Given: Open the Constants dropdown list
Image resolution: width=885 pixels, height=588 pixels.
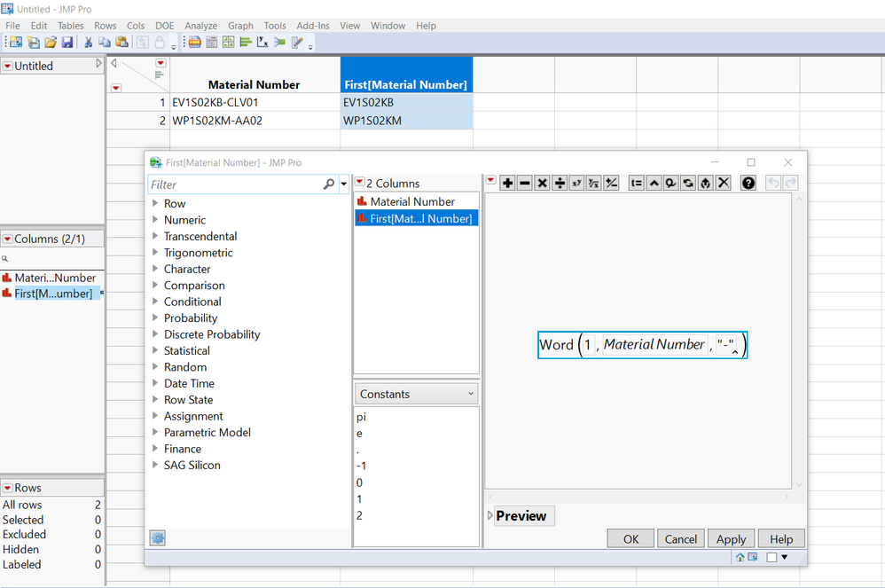Looking at the screenshot, I should point(416,394).
